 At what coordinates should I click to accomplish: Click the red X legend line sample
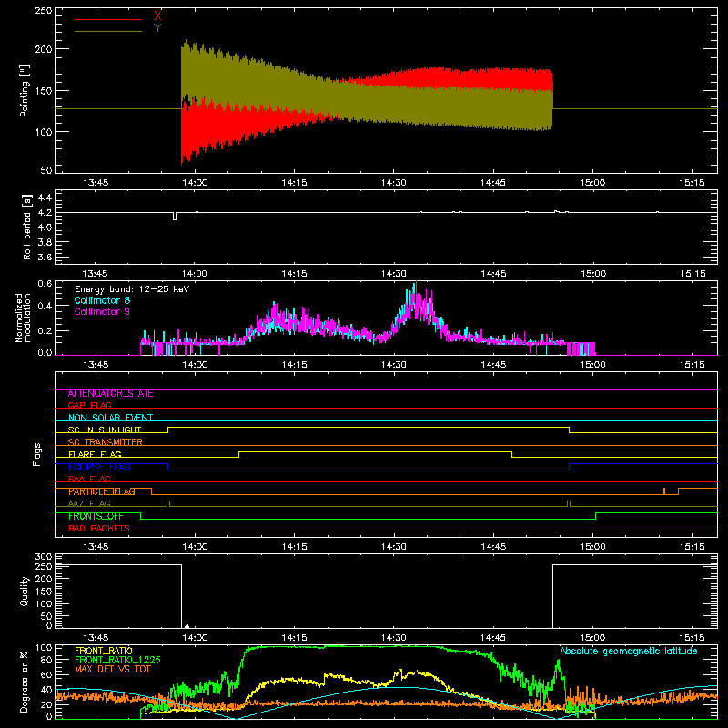pyautogui.click(x=108, y=19)
